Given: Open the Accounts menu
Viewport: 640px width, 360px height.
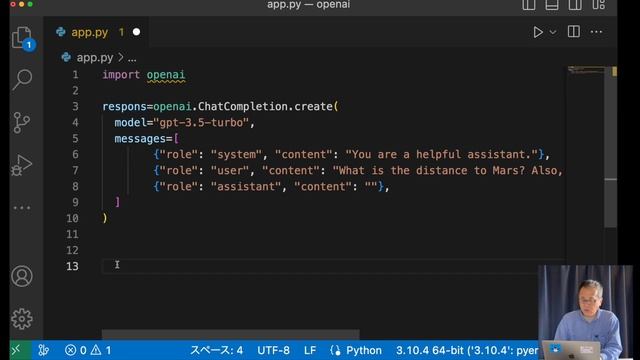Looking at the screenshot, I should pyautogui.click(x=22, y=276).
